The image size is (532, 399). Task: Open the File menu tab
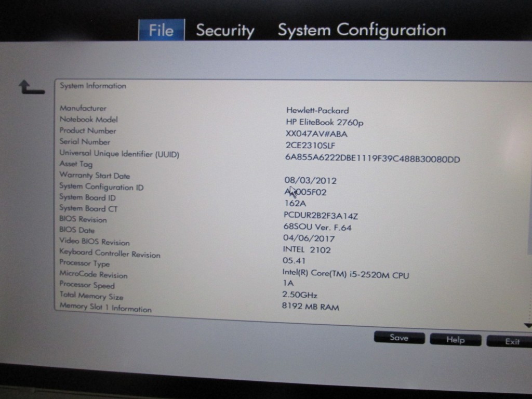(162, 30)
